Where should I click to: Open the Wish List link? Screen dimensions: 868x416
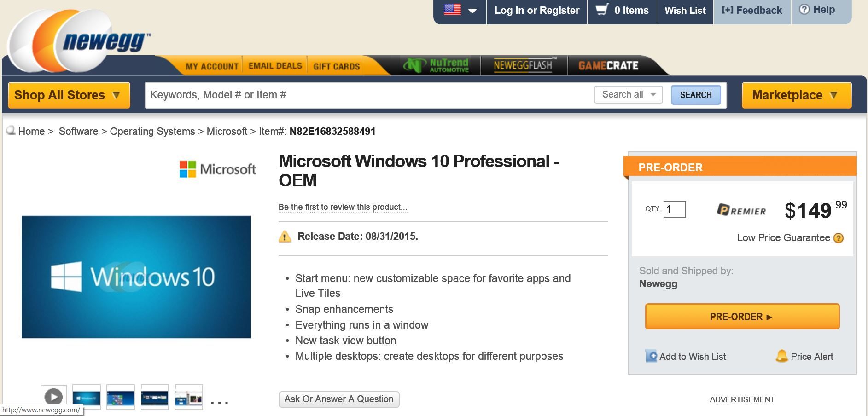(x=685, y=10)
